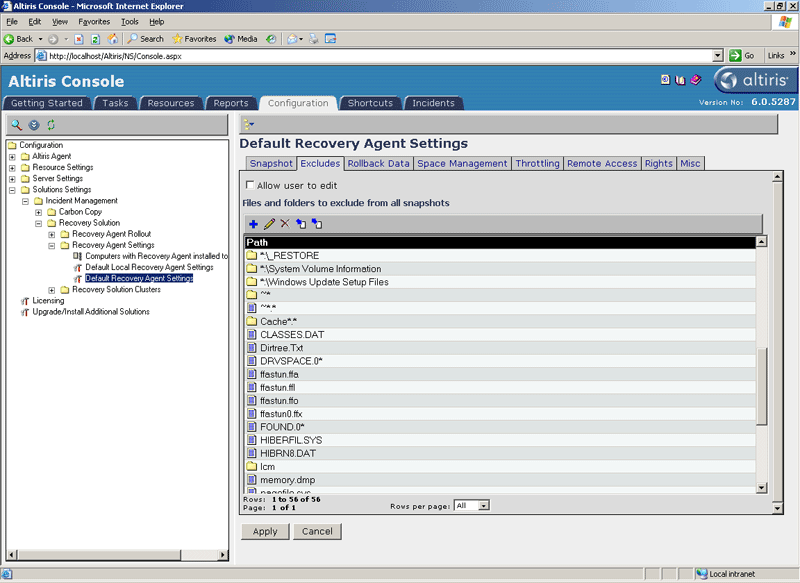
Task: Click the path list vertical scrollbar thumb
Action: pos(762,385)
